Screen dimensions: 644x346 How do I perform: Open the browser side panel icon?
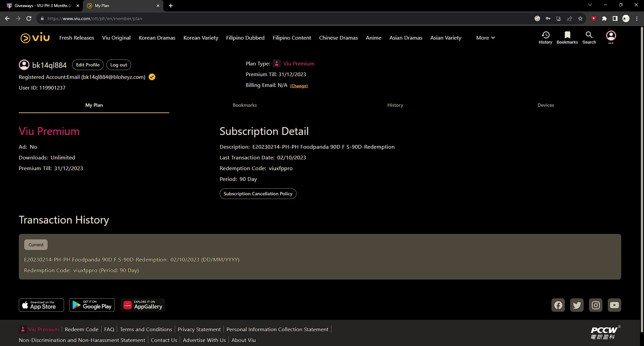click(x=615, y=18)
